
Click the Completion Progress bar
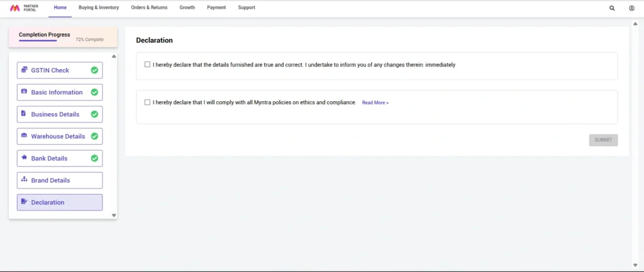coord(38,41)
